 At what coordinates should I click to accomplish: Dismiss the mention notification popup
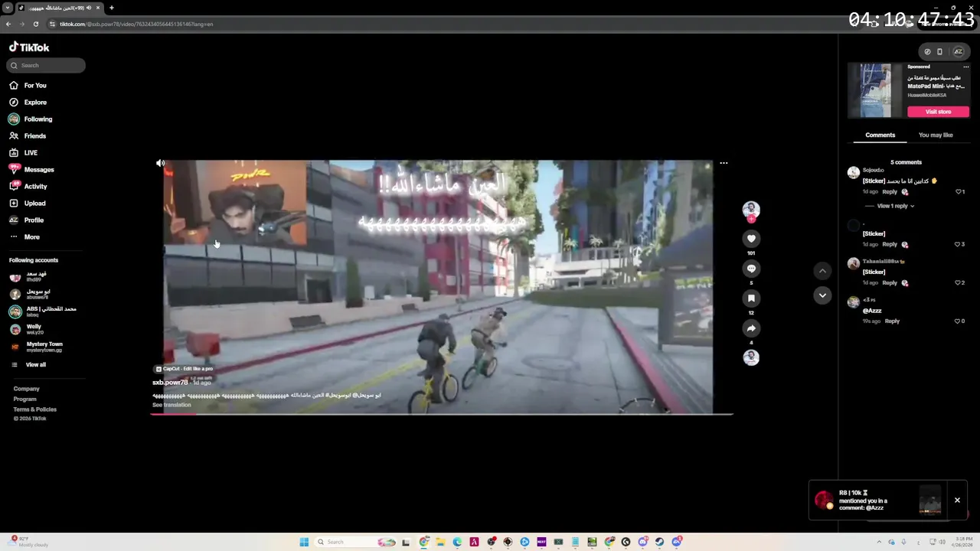[x=957, y=500]
